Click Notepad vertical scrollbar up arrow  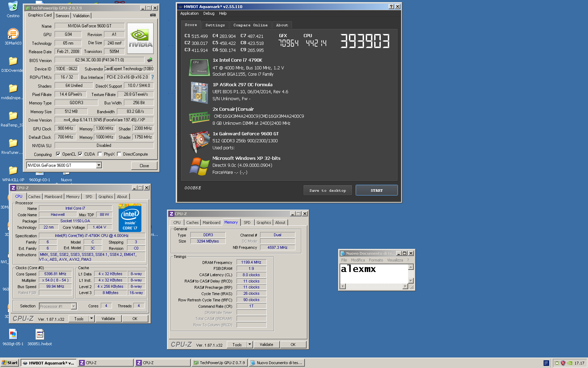411,267
